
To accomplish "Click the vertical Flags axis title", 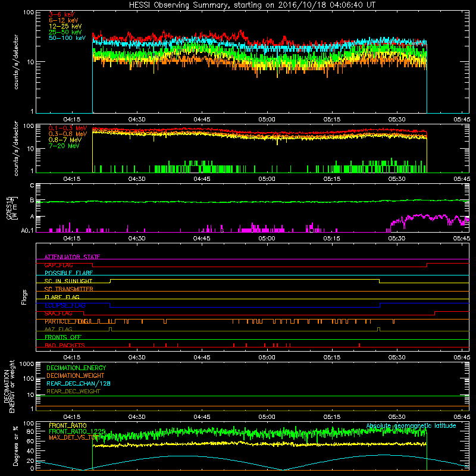I will click(x=24, y=297).
